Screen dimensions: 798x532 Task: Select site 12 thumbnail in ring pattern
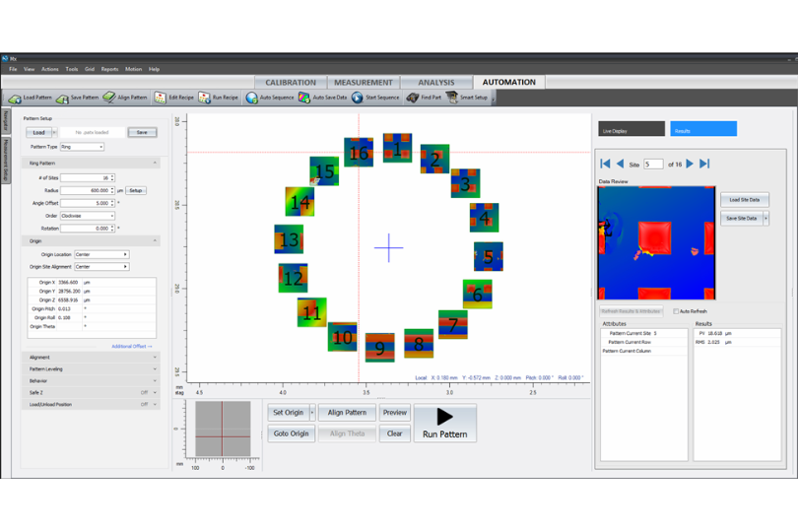click(x=293, y=278)
